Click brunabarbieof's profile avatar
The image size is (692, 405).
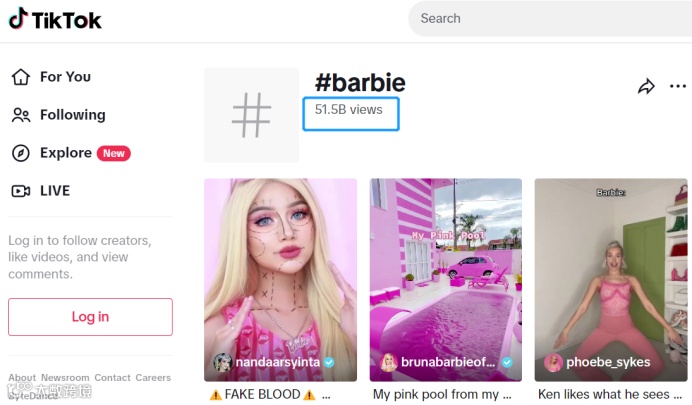[388, 362]
